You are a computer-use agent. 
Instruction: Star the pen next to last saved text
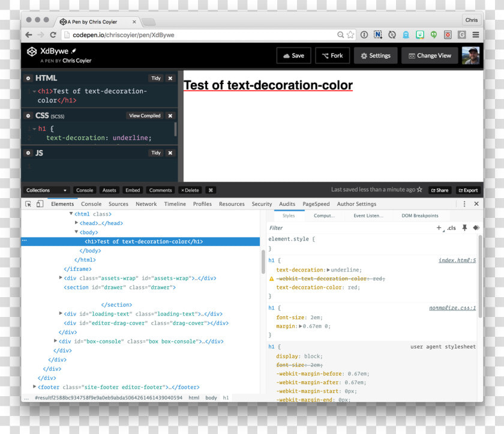tap(419, 190)
